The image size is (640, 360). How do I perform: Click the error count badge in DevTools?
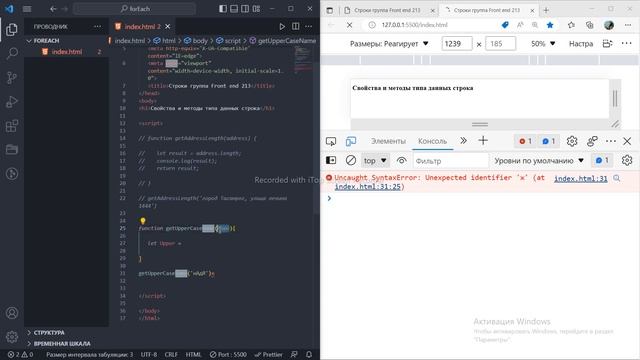[525, 141]
